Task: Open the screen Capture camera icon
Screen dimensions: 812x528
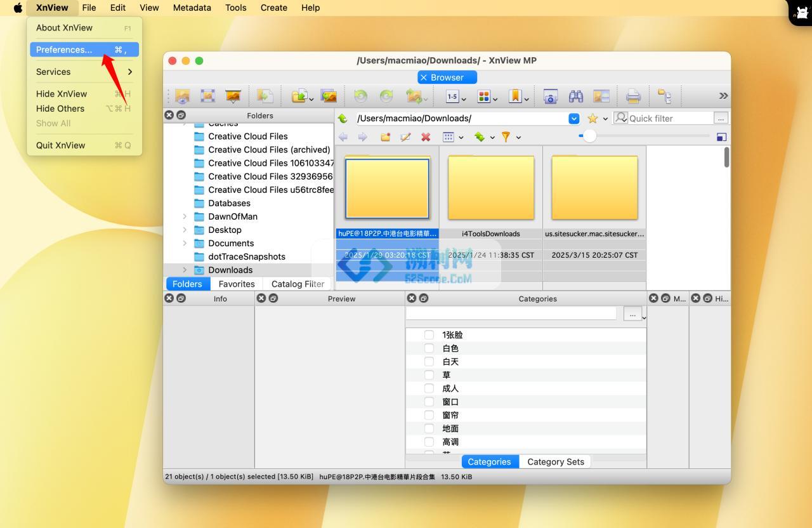Action: 551,96
